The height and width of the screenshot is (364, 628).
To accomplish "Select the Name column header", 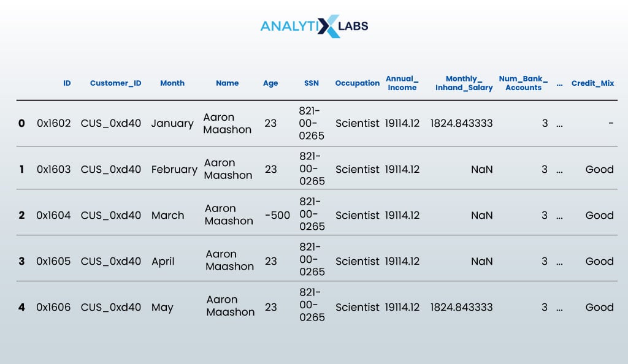I will click(227, 83).
